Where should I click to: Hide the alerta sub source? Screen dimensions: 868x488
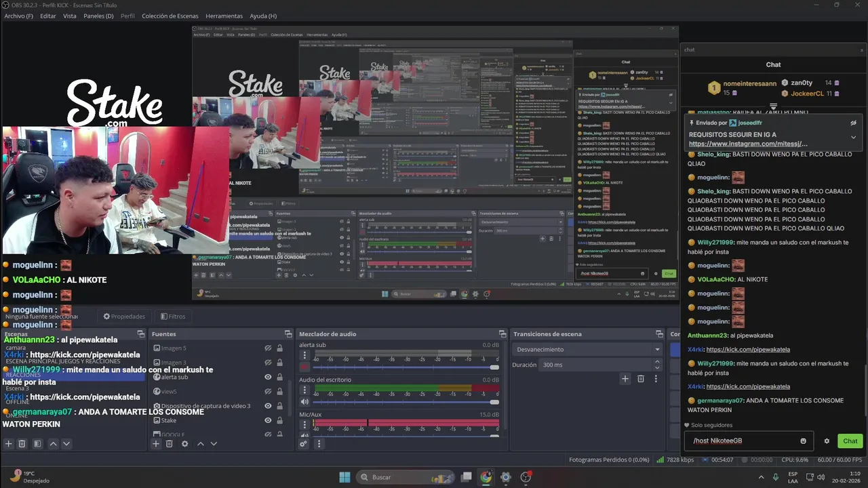pyautogui.click(x=268, y=377)
